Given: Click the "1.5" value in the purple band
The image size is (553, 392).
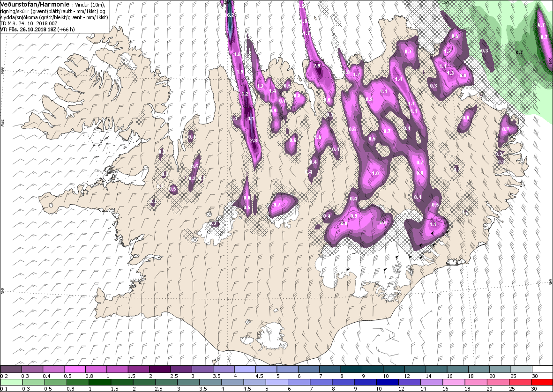Looking at the screenshot, I should 237,55.
